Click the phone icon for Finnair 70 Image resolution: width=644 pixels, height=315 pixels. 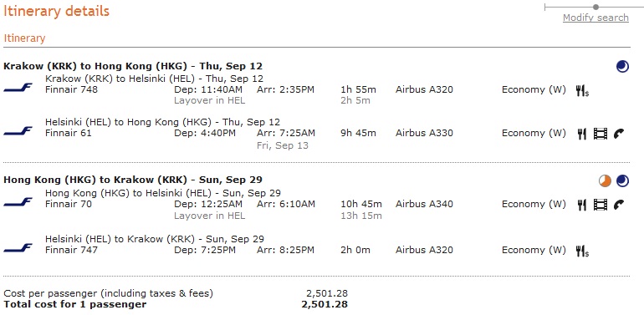coord(619,205)
